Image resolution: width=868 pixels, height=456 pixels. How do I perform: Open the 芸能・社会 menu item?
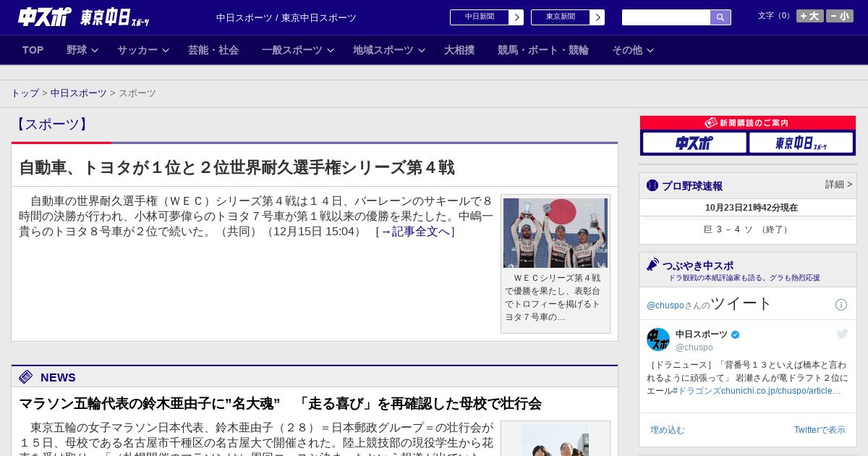click(x=213, y=50)
